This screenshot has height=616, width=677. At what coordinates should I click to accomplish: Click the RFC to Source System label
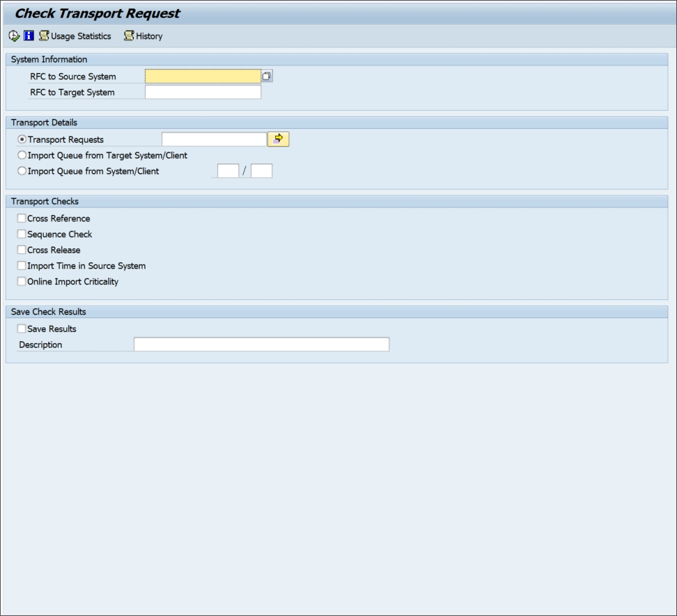[73, 77]
